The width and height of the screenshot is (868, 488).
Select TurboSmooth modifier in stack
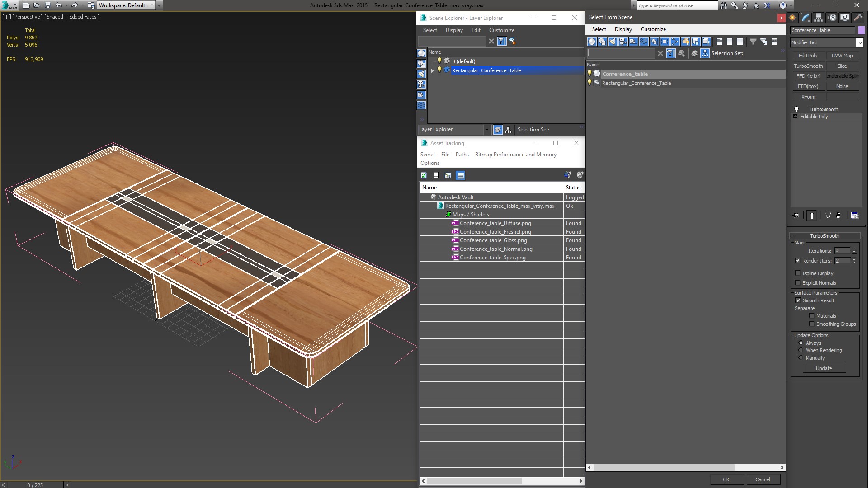[x=823, y=109]
